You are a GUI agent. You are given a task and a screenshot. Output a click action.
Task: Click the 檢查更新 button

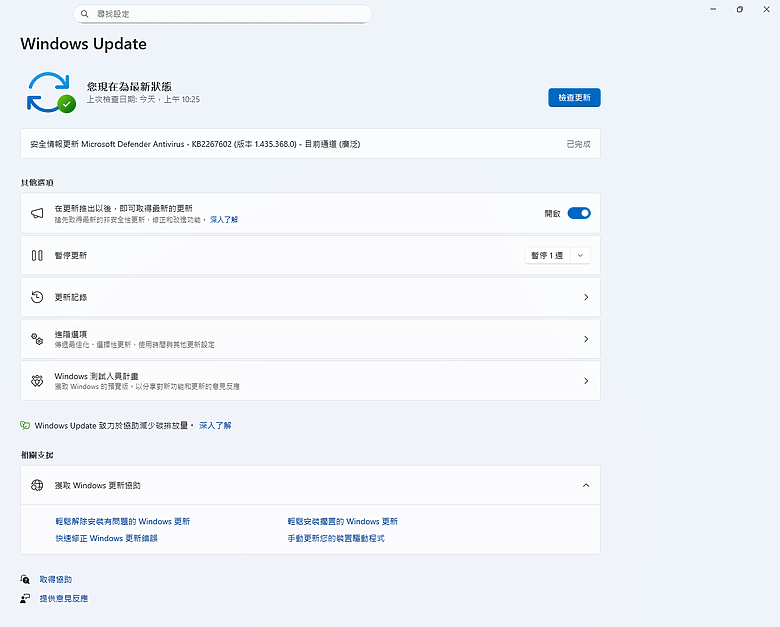click(x=574, y=98)
